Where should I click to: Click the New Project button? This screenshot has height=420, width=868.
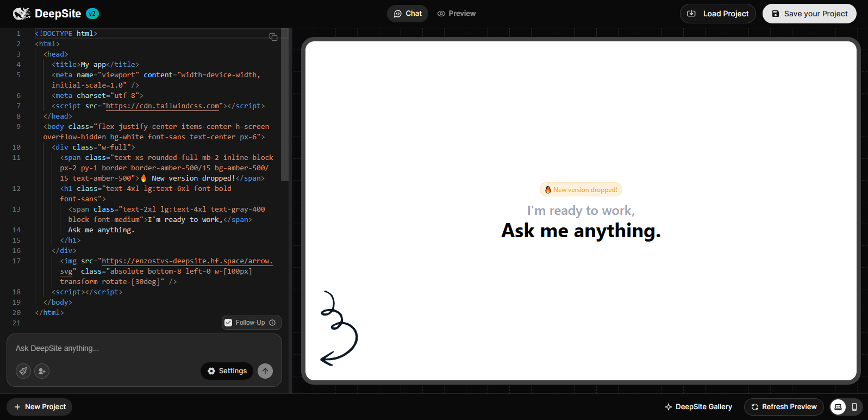tap(40, 407)
